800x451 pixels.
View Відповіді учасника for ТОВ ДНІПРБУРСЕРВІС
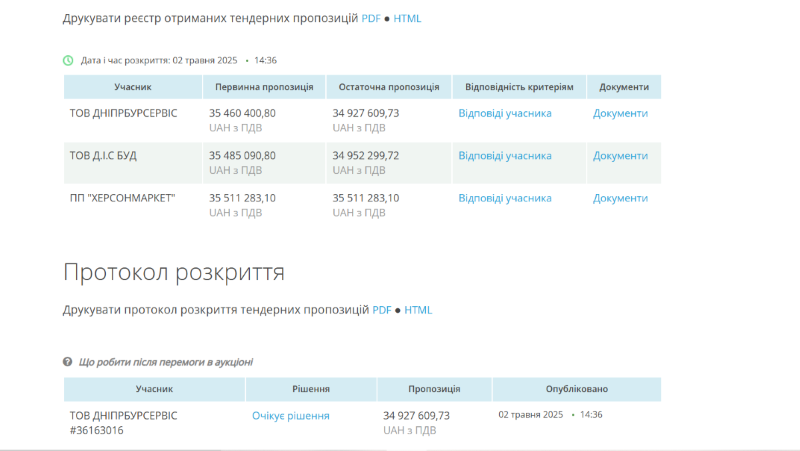coord(505,113)
